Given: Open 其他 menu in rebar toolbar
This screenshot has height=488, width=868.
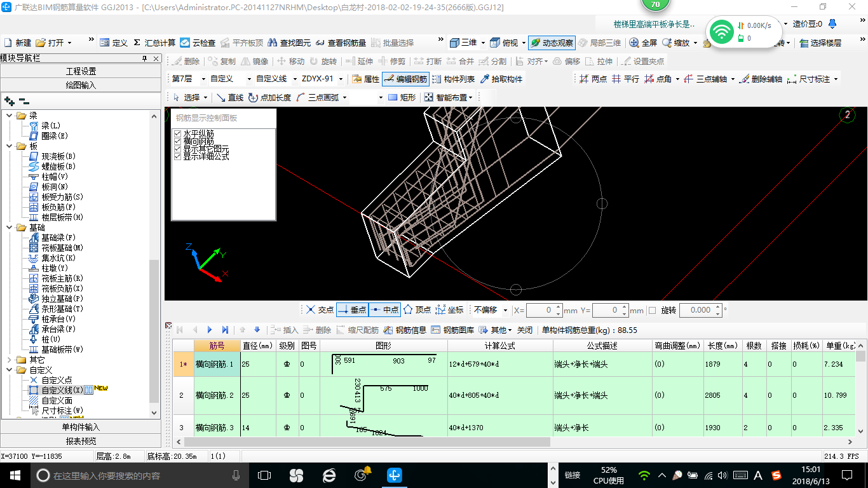Looking at the screenshot, I should 496,330.
